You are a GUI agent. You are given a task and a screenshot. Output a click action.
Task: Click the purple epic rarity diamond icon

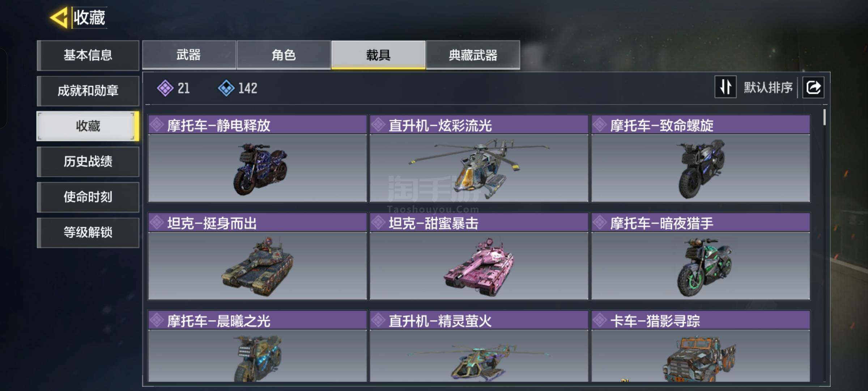(x=165, y=88)
